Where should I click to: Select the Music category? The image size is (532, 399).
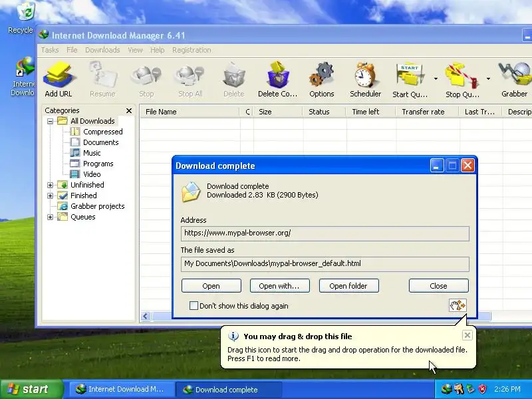pyautogui.click(x=92, y=153)
